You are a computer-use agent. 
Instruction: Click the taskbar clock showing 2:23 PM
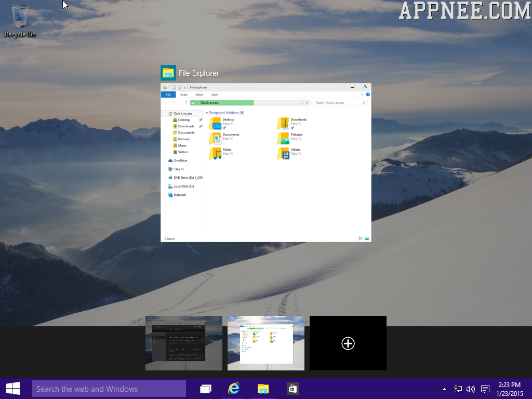pos(510,389)
